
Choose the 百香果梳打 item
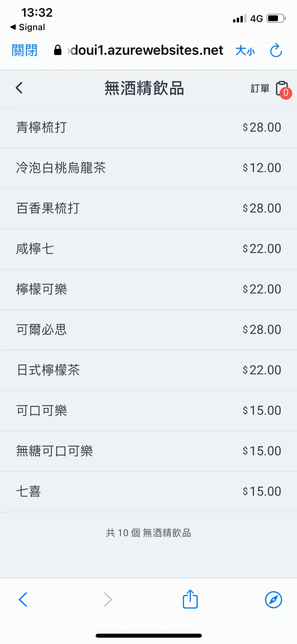pyautogui.click(x=148, y=208)
